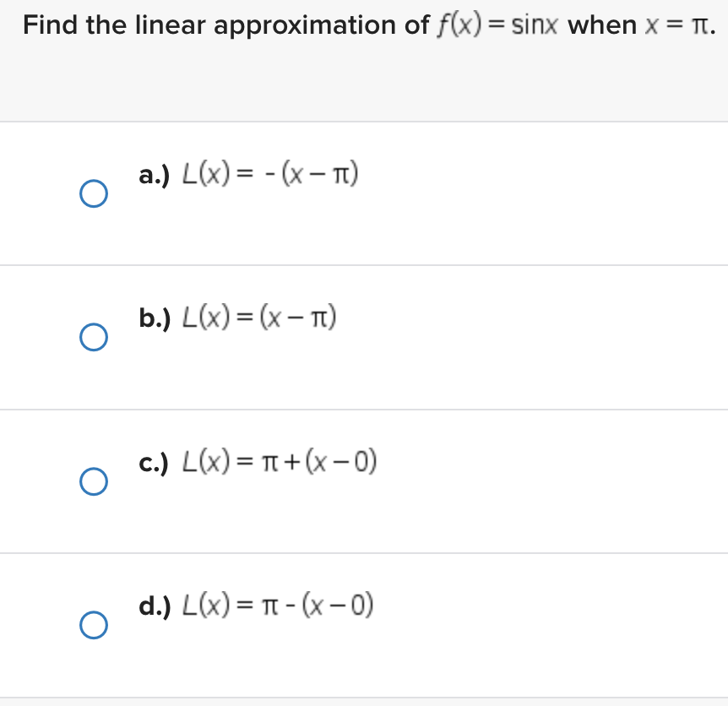
Task: Click the option c answer text
Action: click(x=279, y=461)
